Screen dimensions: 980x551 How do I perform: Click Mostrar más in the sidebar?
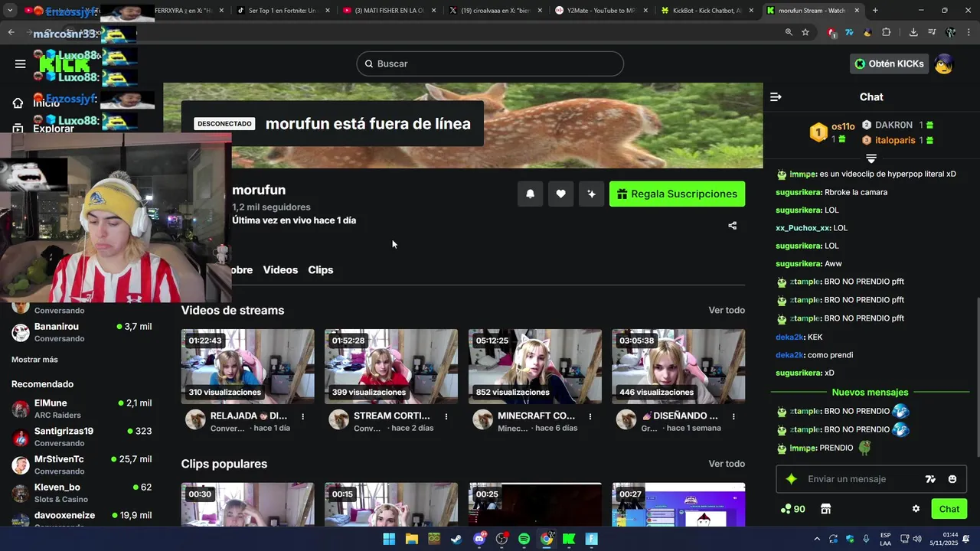(34, 360)
